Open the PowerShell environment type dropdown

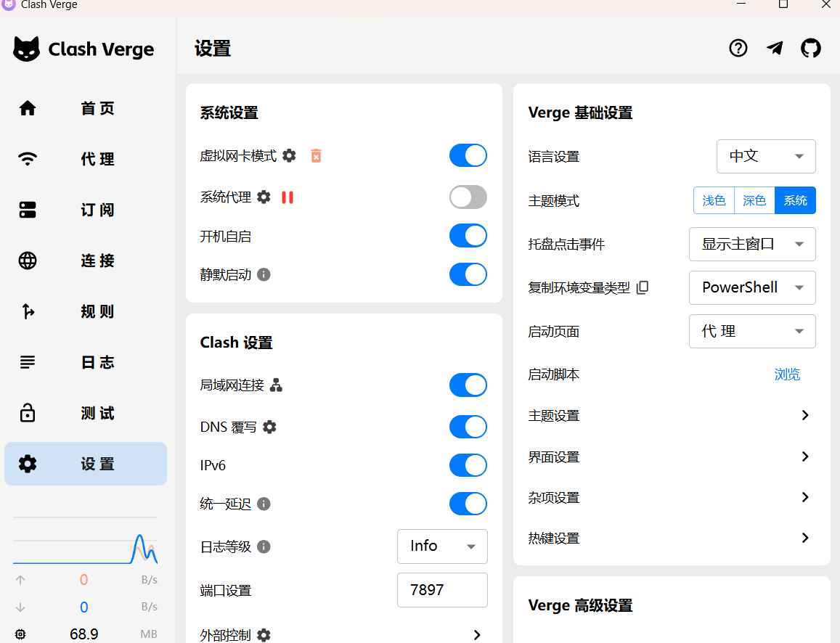click(x=752, y=287)
